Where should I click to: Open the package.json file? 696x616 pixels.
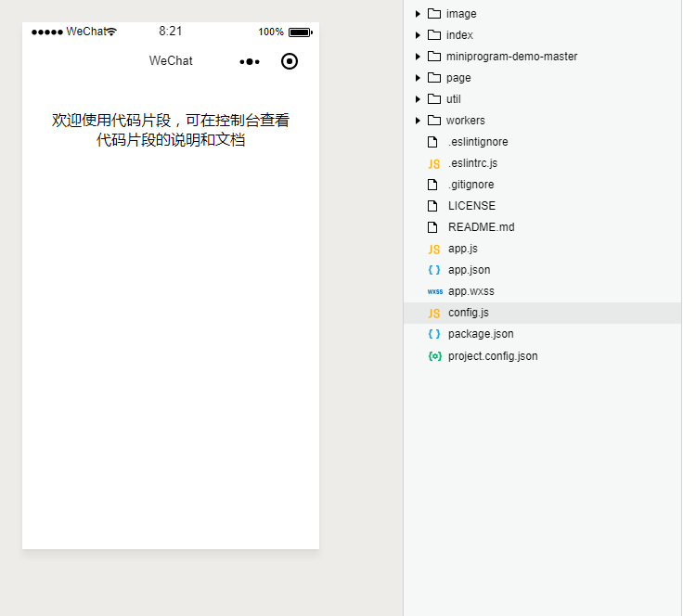point(543,334)
